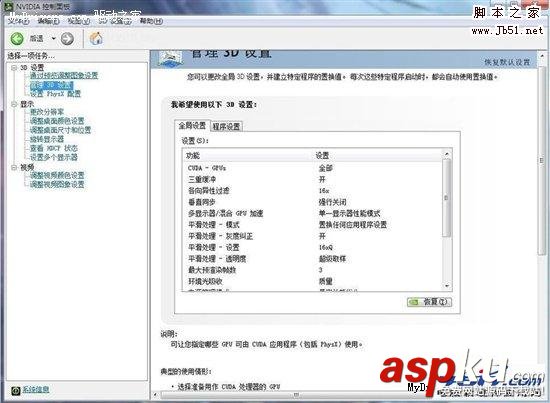
Task: Sort by the 功能 column header
Action: (248, 155)
